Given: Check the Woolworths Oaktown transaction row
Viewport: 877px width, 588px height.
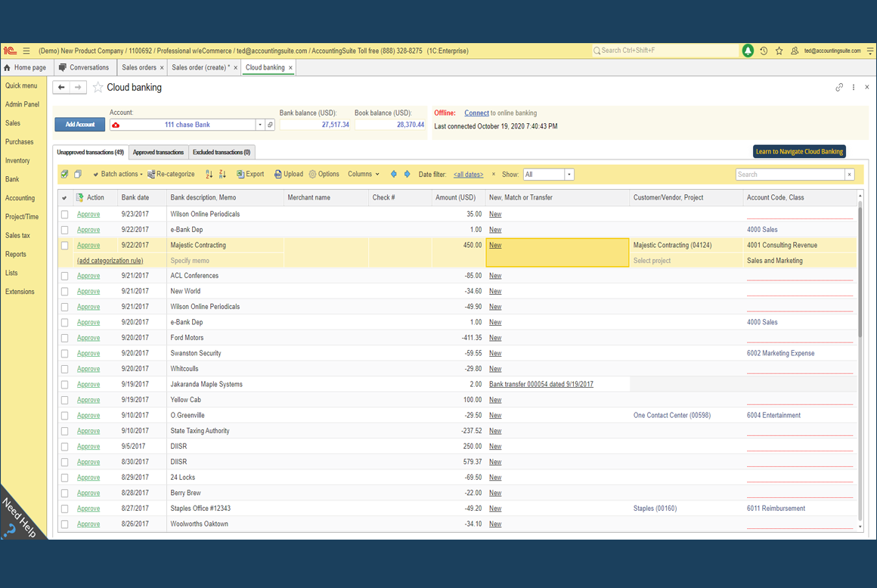Looking at the screenshot, I should (65, 525).
